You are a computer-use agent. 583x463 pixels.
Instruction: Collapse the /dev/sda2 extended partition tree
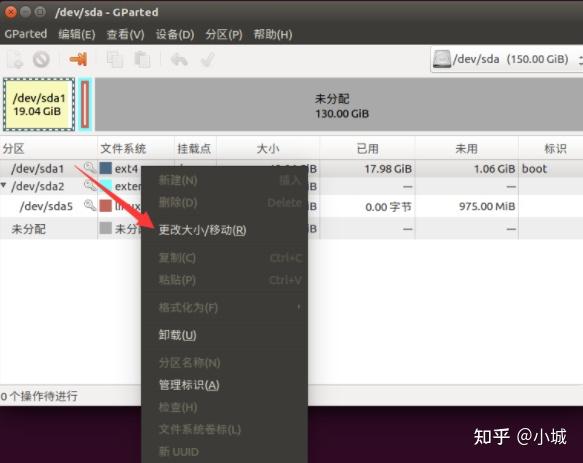(4, 185)
